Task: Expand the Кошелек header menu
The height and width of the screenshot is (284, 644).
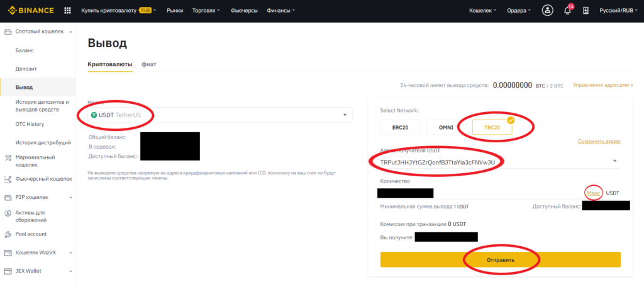Action: (x=482, y=11)
